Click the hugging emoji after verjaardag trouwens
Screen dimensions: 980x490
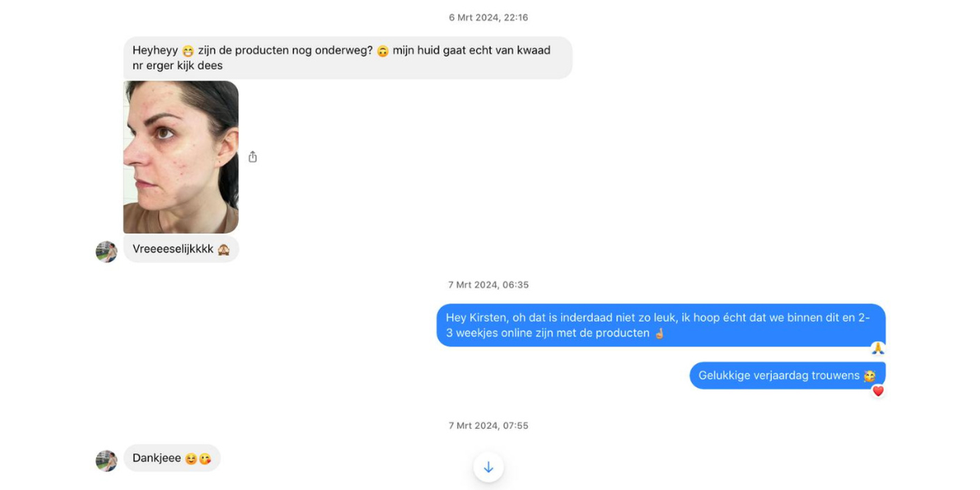[870, 376]
